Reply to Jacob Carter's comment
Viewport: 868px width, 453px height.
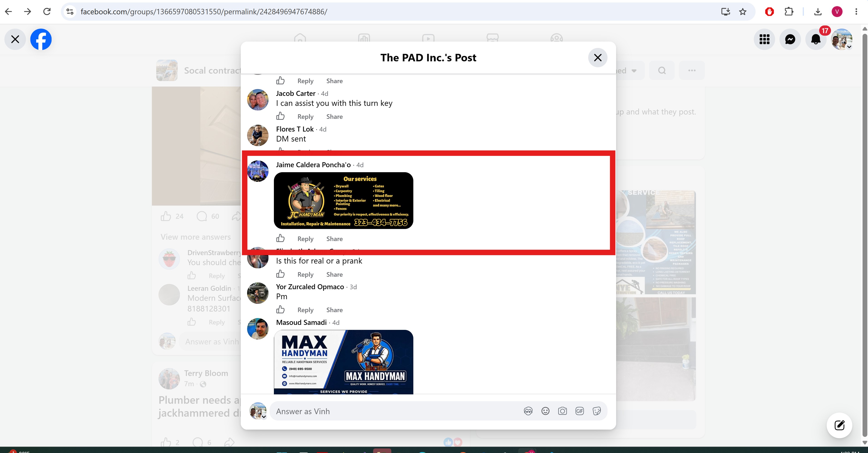click(x=305, y=117)
